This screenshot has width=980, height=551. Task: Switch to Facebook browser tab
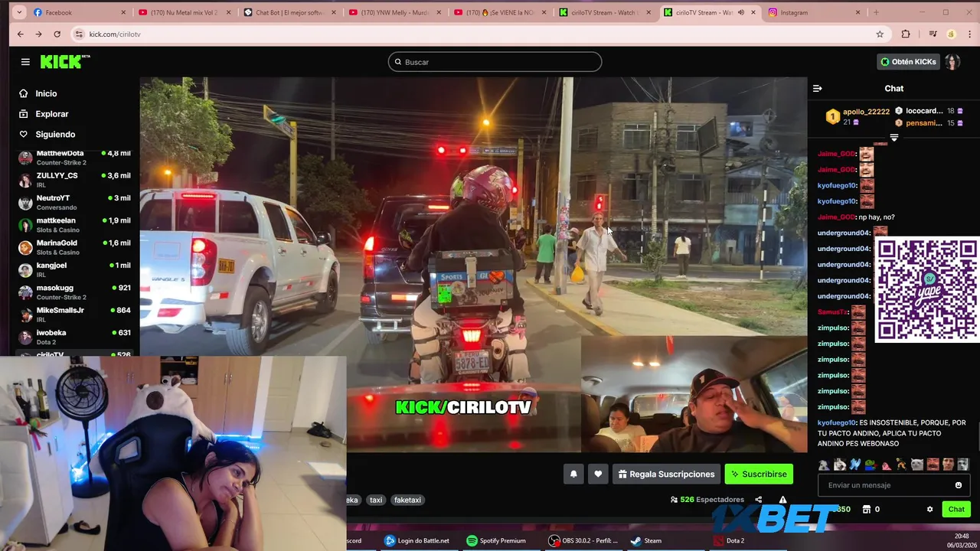point(80,12)
